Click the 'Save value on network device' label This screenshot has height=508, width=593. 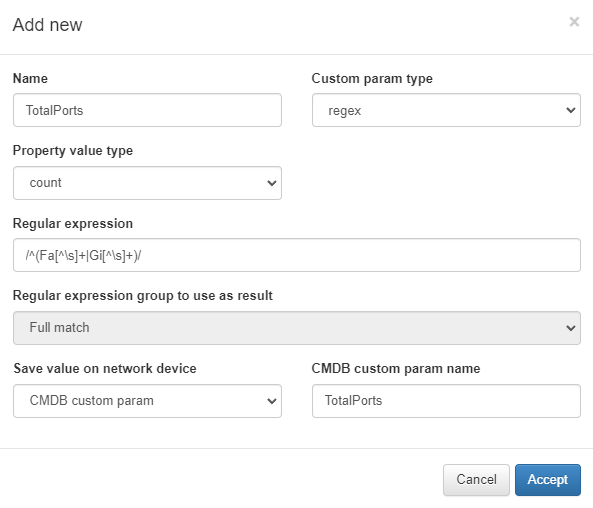pyautogui.click(x=105, y=368)
